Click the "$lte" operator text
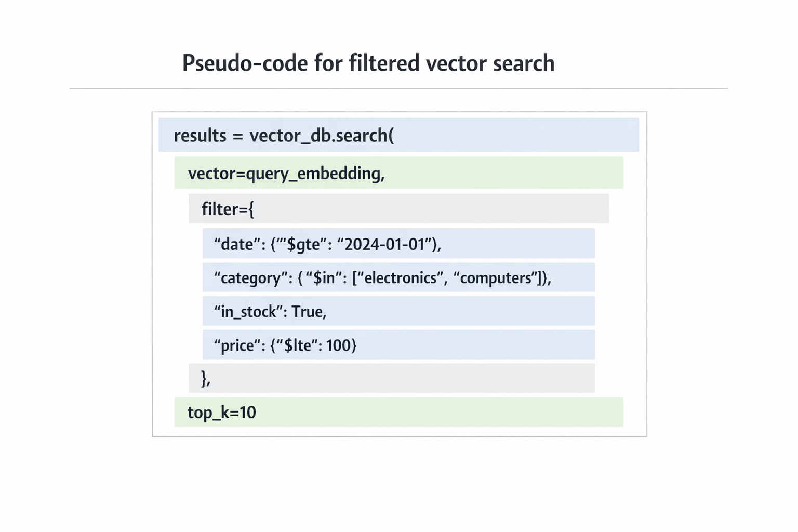The height and width of the screenshot is (532, 798). [301, 345]
